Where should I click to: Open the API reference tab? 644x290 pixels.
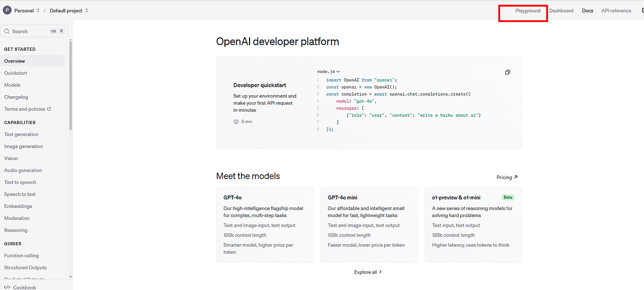(616, 11)
